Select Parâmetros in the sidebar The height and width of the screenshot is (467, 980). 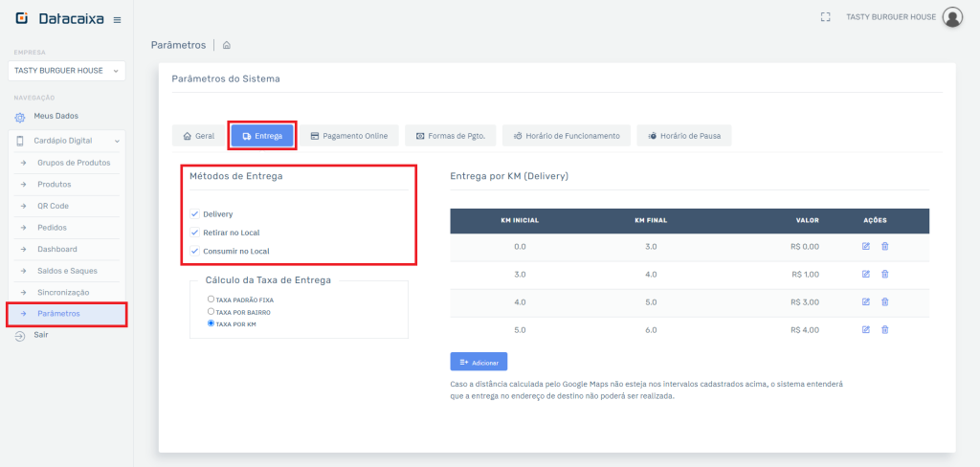67,314
